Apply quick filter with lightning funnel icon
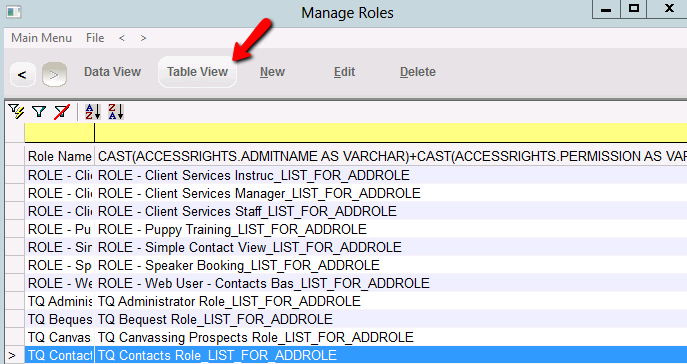687x364 pixels. [16, 112]
